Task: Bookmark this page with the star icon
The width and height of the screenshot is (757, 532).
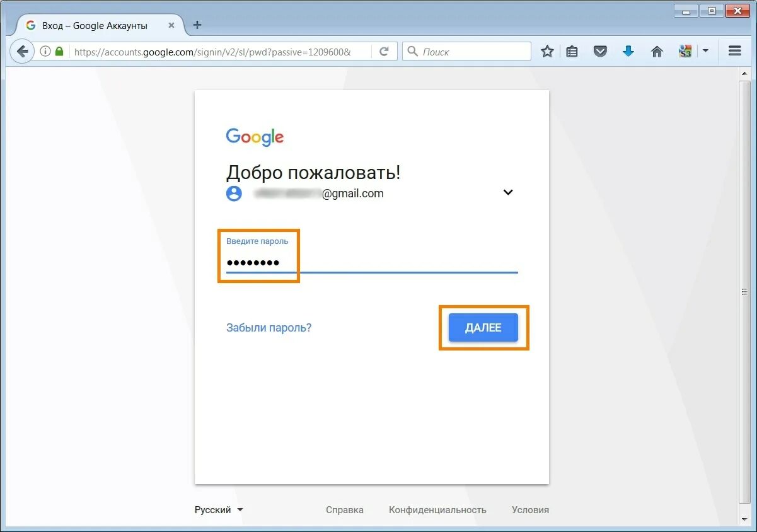Action: [x=547, y=52]
